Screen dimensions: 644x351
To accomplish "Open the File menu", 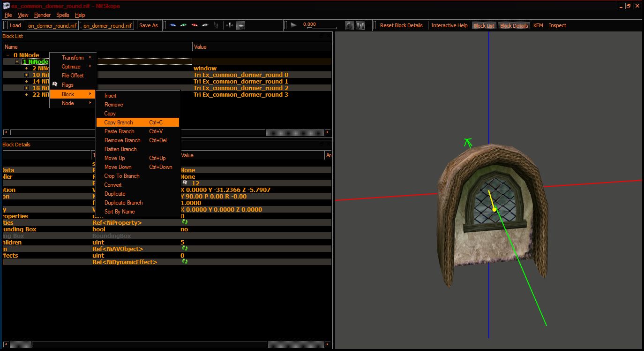I will [x=8, y=15].
